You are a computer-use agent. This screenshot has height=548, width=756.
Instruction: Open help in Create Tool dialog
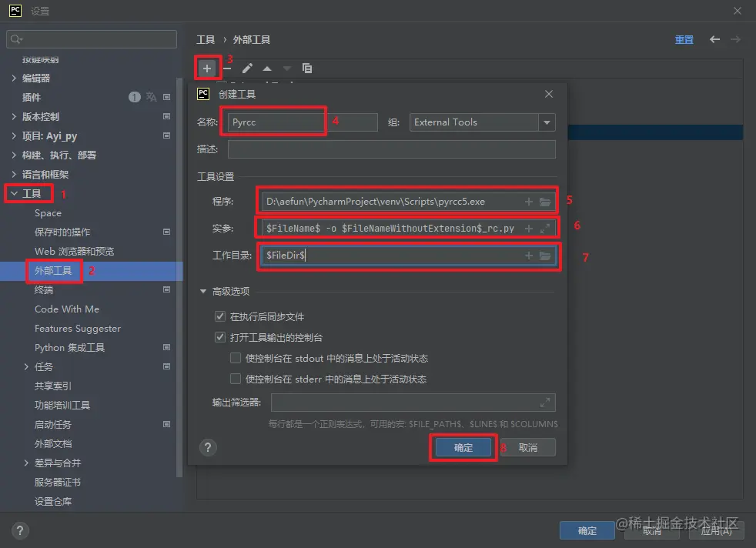208,448
